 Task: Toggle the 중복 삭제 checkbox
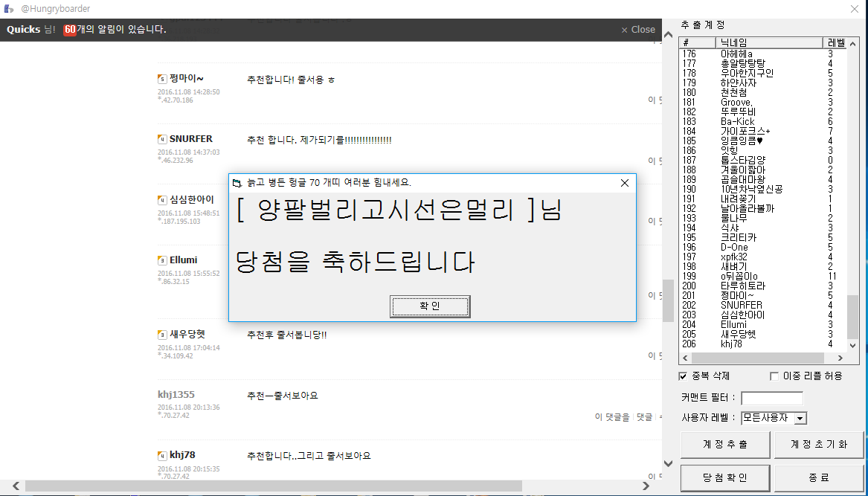coord(683,376)
